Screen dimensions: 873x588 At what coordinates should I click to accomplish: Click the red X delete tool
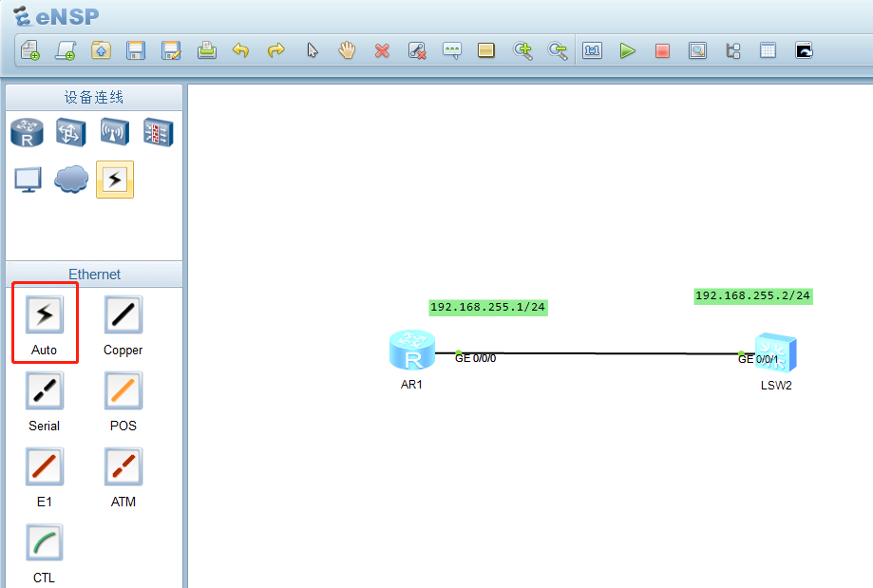pyautogui.click(x=382, y=51)
